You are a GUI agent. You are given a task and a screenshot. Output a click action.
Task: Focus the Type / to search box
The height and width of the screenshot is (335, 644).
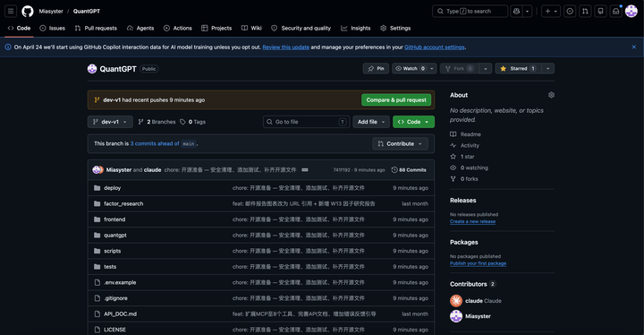470,11
